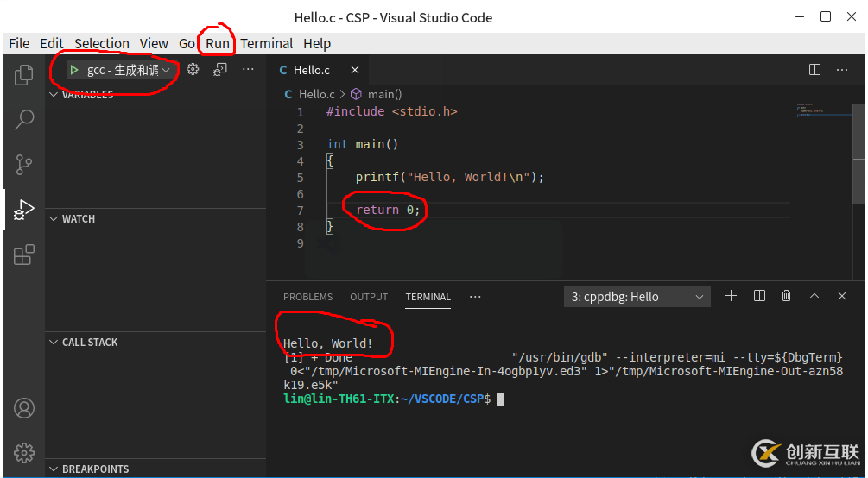This screenshot has height=478, width=868.
Task: Click the terminal prompt lin@lin-TH61-ITX
Action: click(x=339, y=399)
